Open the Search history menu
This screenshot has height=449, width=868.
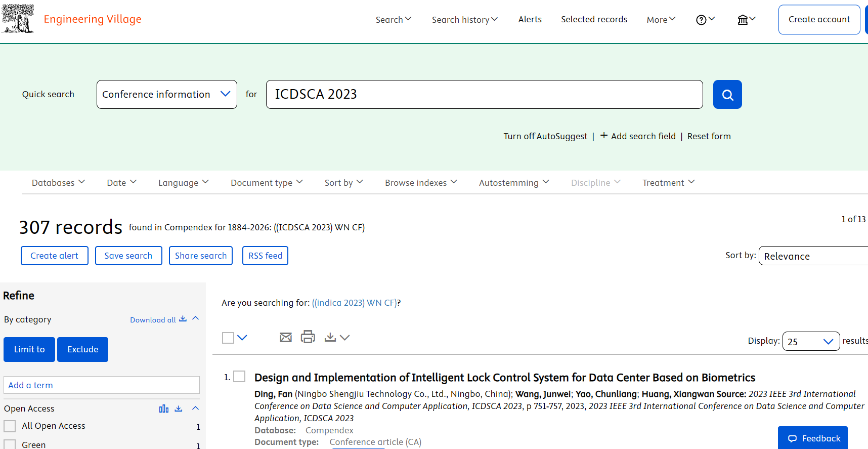click(464, 20)
